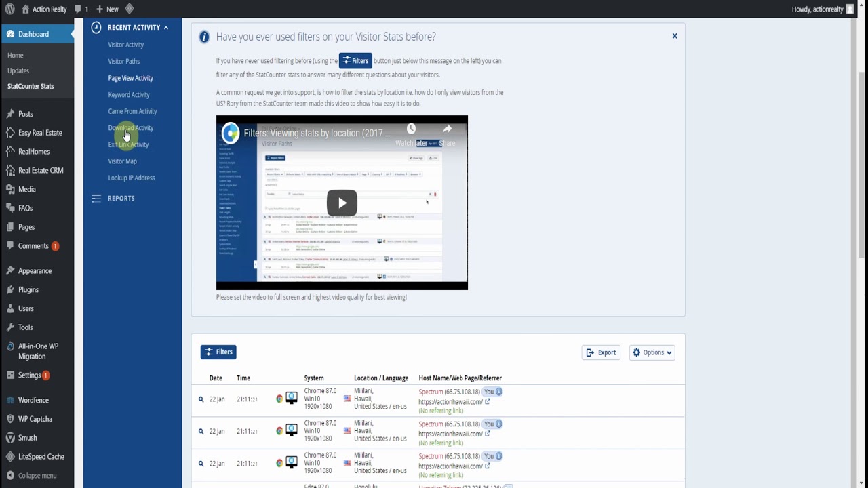Click the Share arrow icon on video
Screen dimensions: 868x488
pos(447,129)
